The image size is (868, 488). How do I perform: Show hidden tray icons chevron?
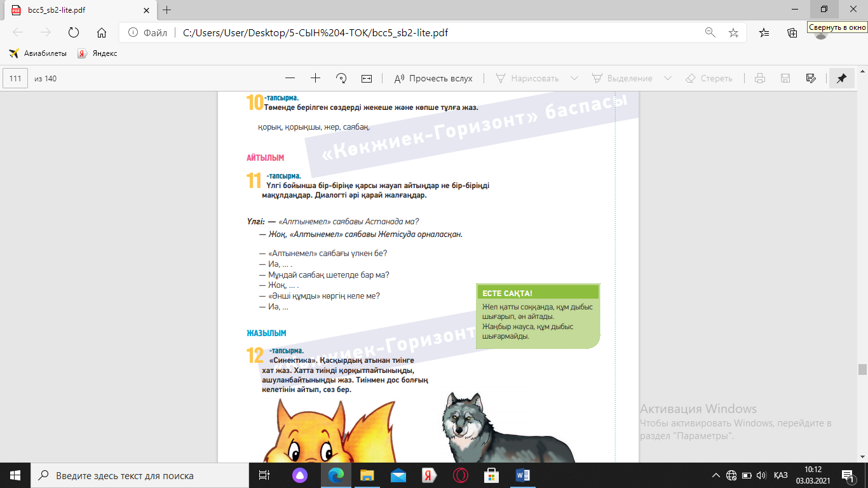[x=716, y=475]
